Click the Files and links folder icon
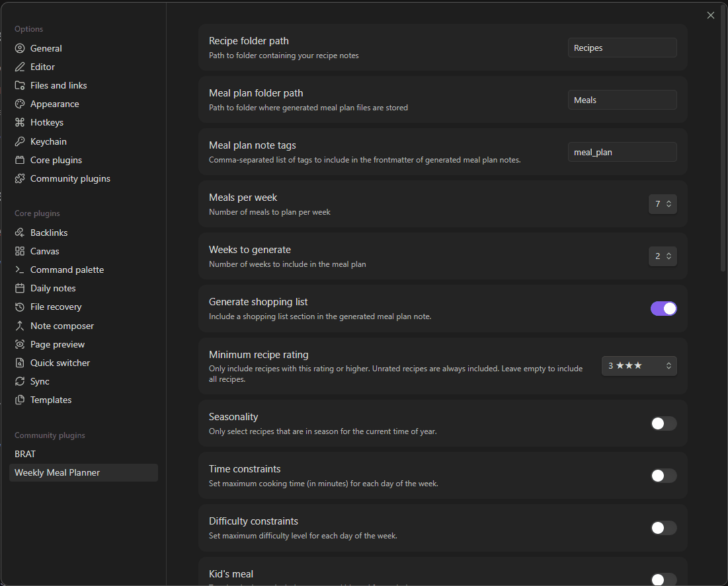The width and height of the screenshot is (728, 586). tap(19, 85)
